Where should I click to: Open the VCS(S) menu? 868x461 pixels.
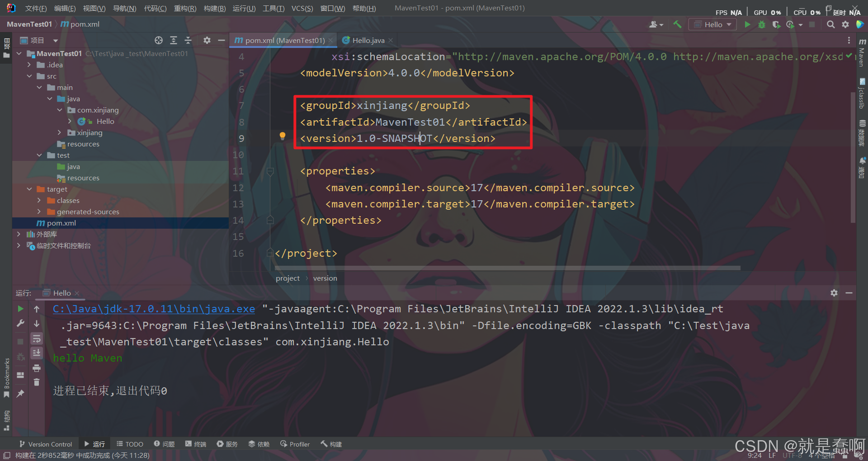point(302,8)
